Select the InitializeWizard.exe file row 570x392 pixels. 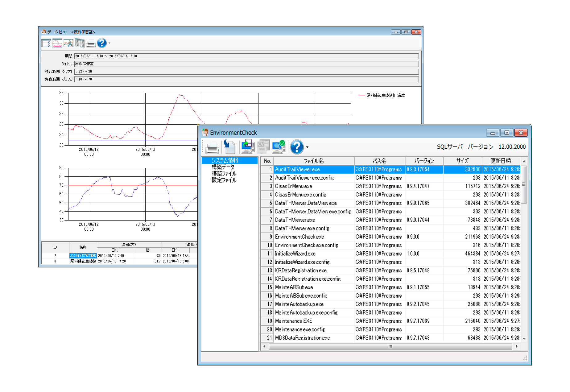391,254
